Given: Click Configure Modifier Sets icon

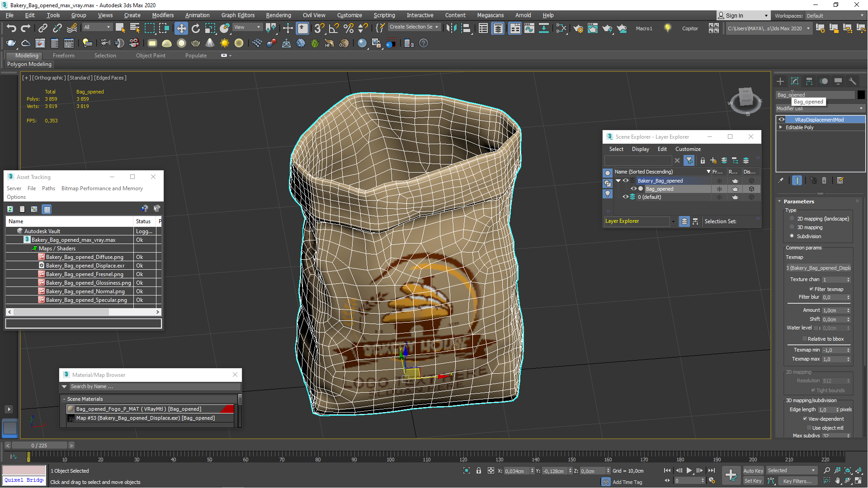Looking at the screenshot, I should pos(840,180).
